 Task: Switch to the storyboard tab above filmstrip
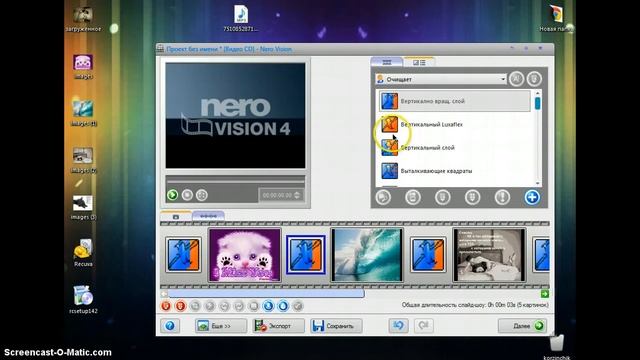click(176, 216)
